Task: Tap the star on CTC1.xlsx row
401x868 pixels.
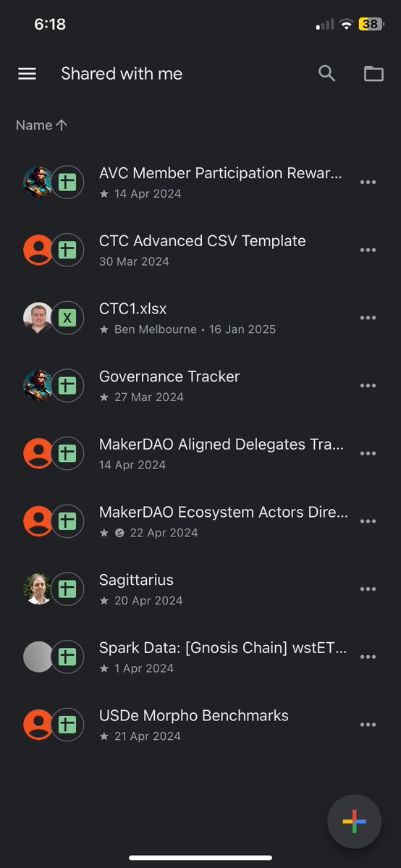Action: [104, 329]
